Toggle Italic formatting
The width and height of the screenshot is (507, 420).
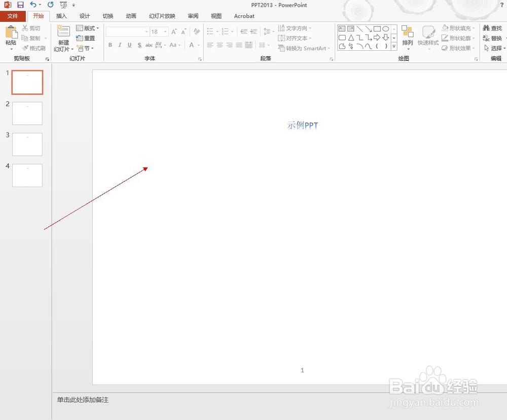coord(120,45)
